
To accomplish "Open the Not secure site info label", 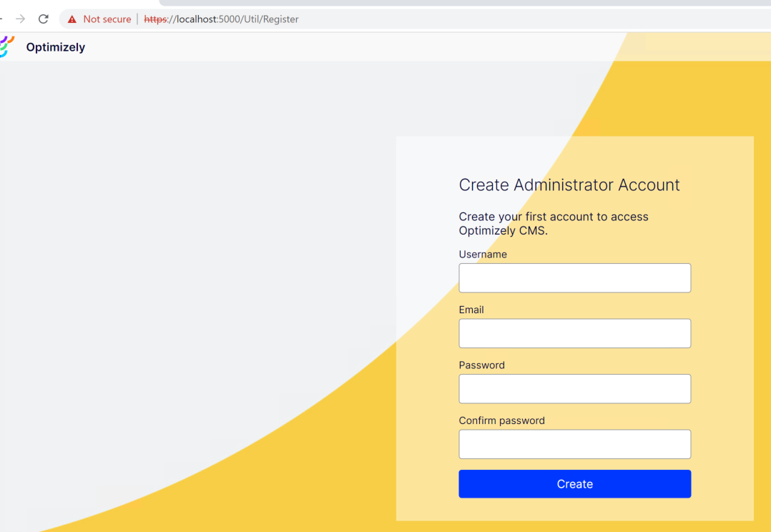I will coord(107,19).
